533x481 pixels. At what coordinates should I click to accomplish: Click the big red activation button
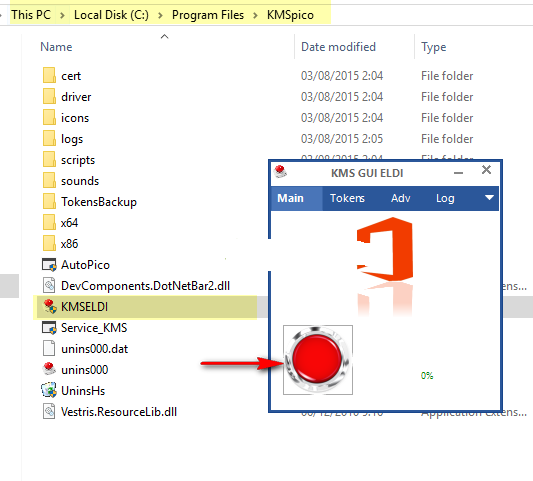pyautogui.click(x=318, y=360)
